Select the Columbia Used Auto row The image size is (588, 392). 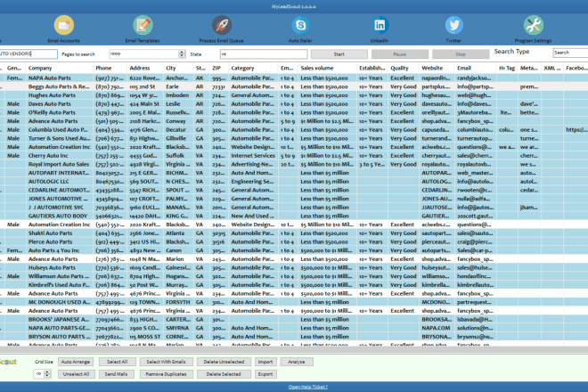tap(294, 130)
